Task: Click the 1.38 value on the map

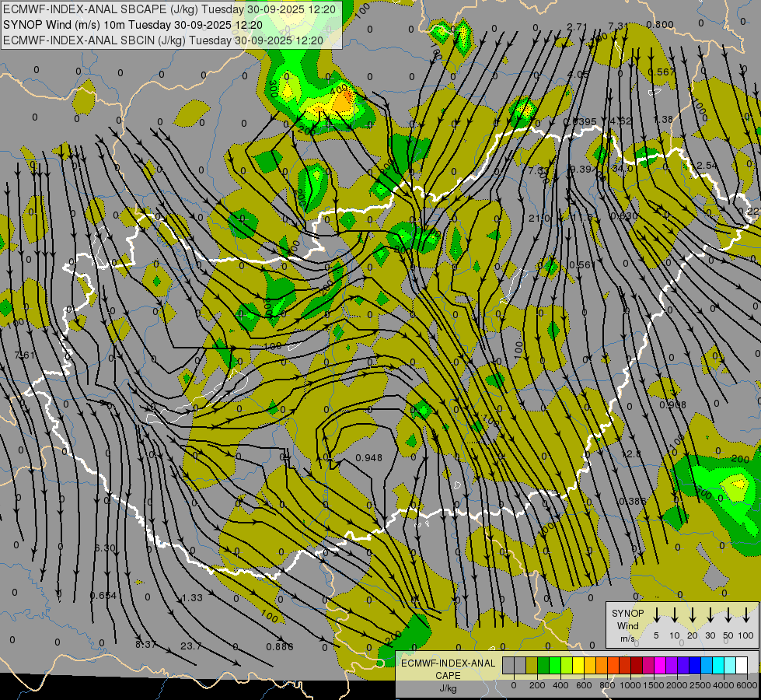Action: 663,120
